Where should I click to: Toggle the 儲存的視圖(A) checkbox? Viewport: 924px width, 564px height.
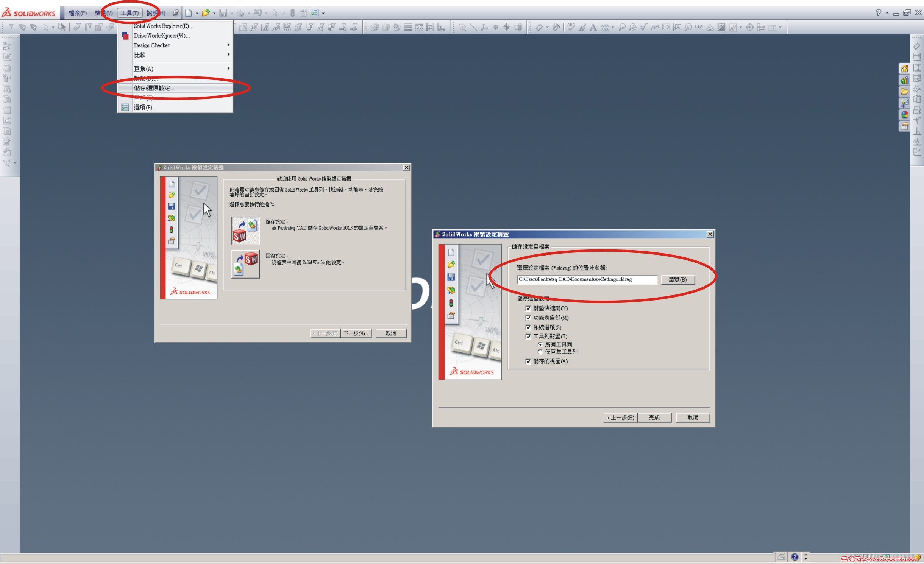(x=528, y=361)
